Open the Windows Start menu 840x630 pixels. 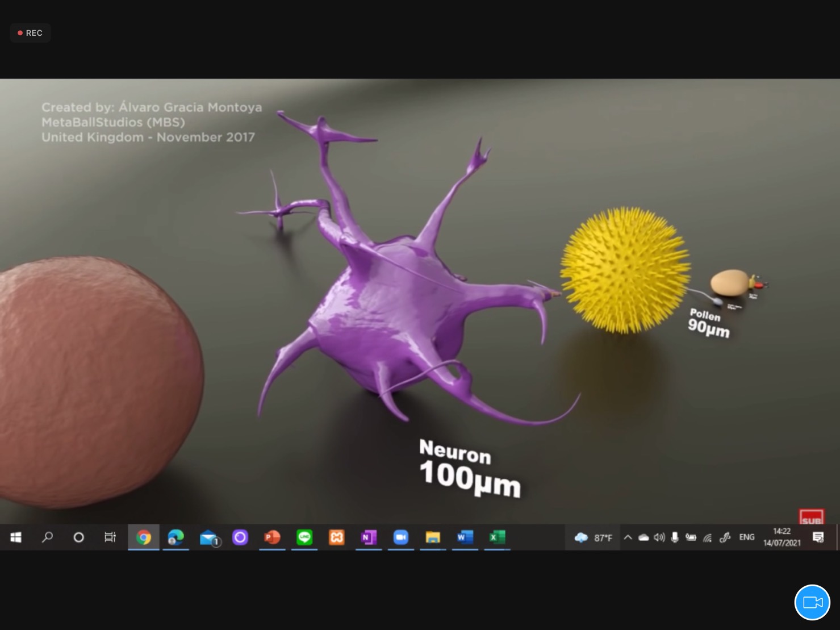16,537
